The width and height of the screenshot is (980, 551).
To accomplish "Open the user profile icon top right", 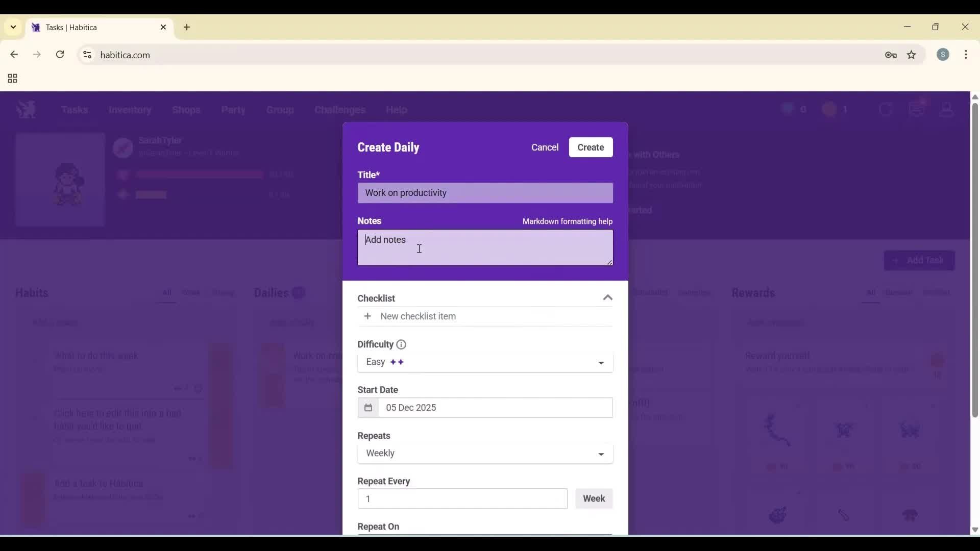I will point(947,109).
